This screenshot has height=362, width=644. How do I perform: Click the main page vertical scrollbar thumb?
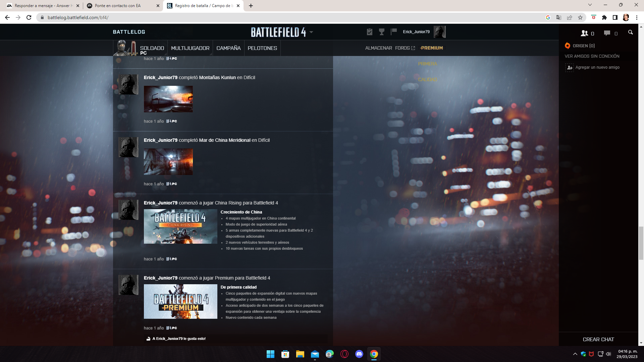coord(641,243)
